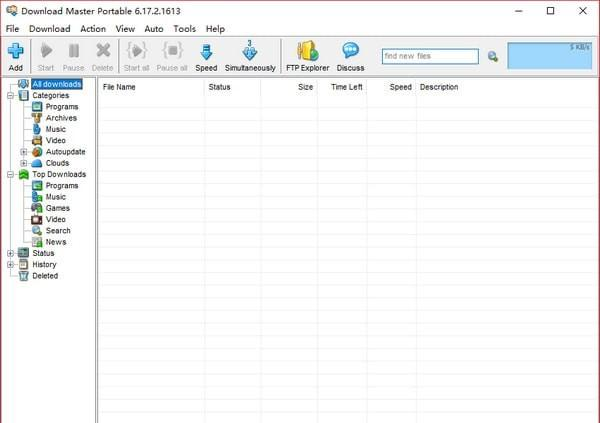Click the Pause all toolbar icon
600x423 pixels.
172,51
